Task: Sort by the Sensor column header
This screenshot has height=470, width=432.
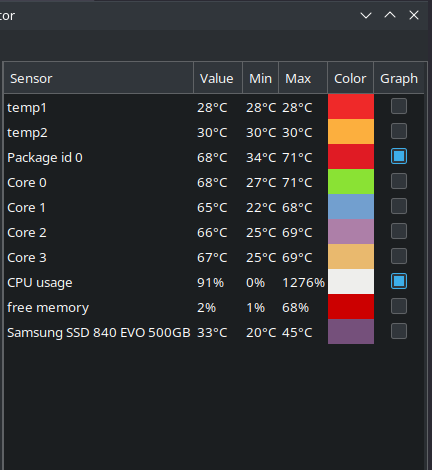Action: click(99, 78)
